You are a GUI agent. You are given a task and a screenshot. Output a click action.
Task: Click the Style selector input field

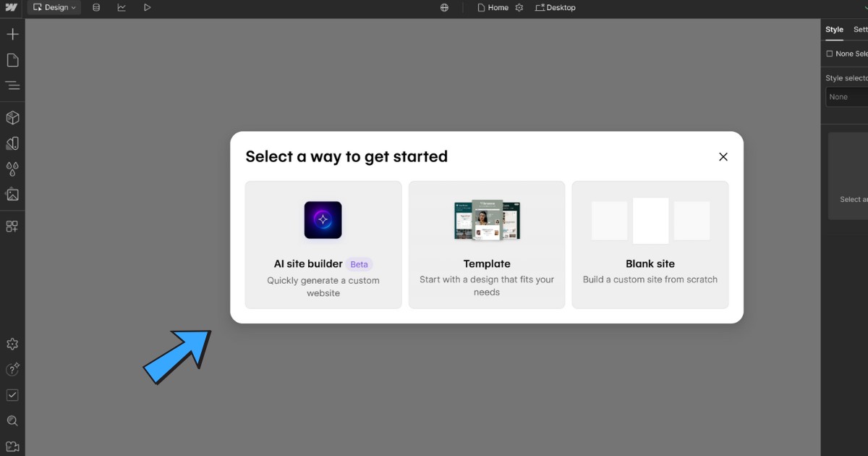pos(848,97)
